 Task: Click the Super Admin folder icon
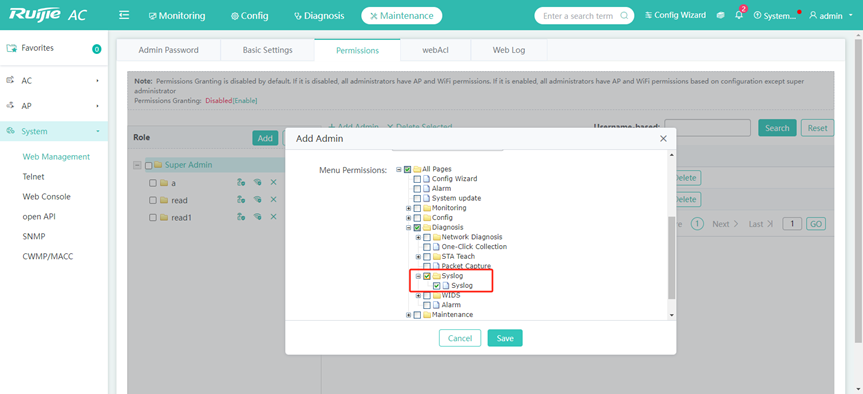(158, 165)
